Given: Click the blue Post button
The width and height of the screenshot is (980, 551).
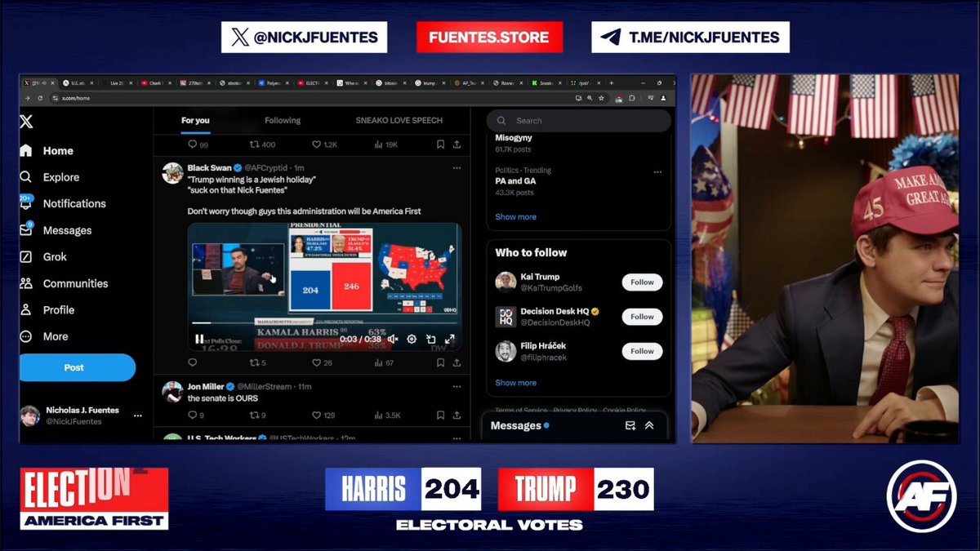Looking at the screenshot, I should pos(74,367).
